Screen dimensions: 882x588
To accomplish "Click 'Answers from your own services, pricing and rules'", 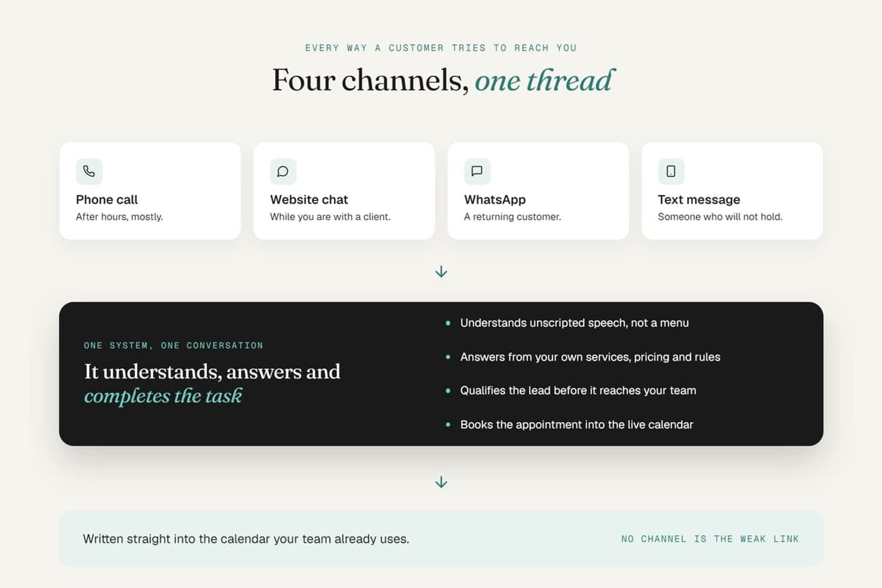I will click(590, 357).
